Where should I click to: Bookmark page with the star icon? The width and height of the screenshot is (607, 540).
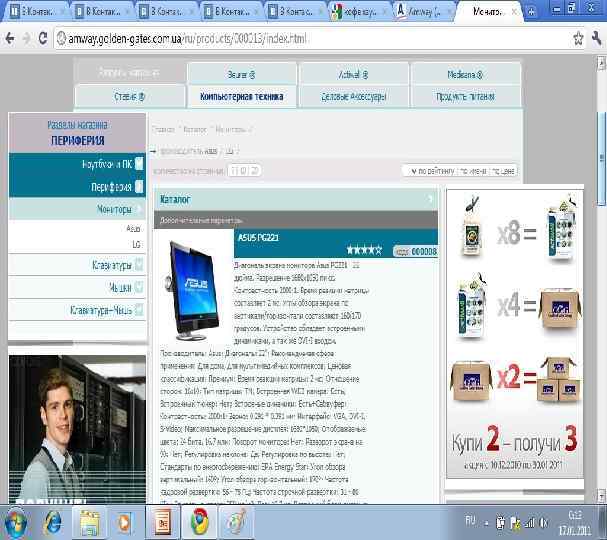[x=578, y=38]
